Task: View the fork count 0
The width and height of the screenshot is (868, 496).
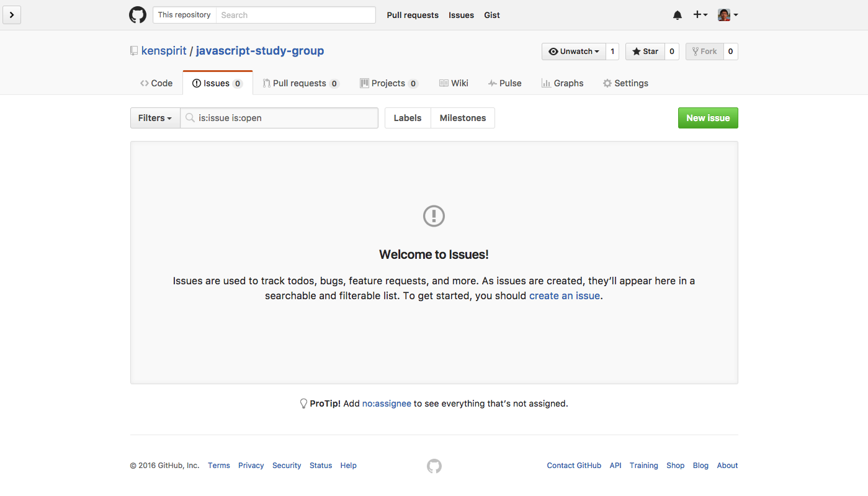Action: click(x=731, y=52)
